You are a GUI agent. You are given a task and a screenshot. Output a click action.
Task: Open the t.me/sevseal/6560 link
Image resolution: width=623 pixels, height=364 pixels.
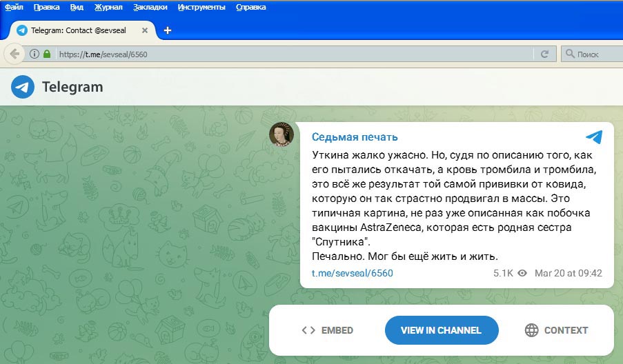(352, 273)
